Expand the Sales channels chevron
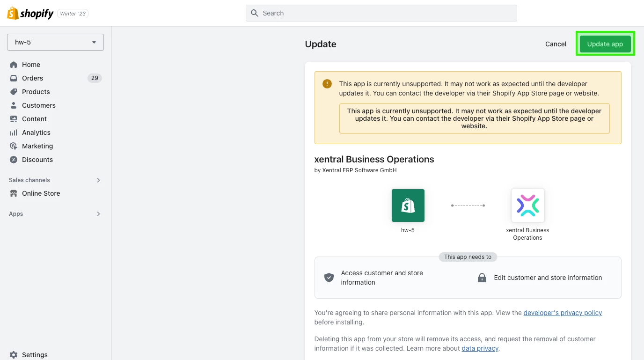Screen dimensions: 644x360 pos(98,180)
